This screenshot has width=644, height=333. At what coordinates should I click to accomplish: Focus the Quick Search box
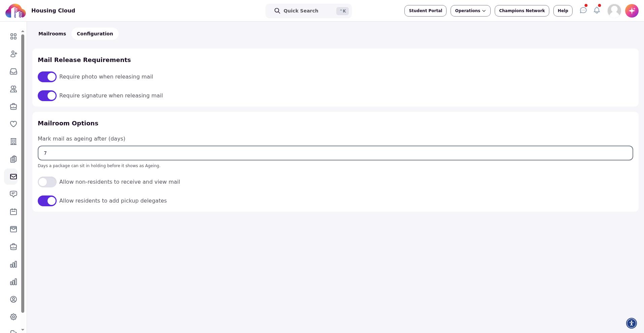coord(309,11)
